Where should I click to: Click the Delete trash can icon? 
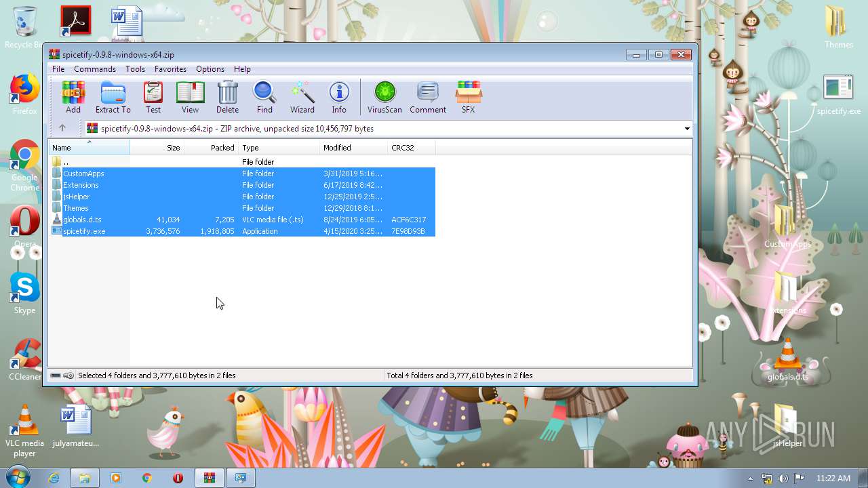tap(227, 97)
